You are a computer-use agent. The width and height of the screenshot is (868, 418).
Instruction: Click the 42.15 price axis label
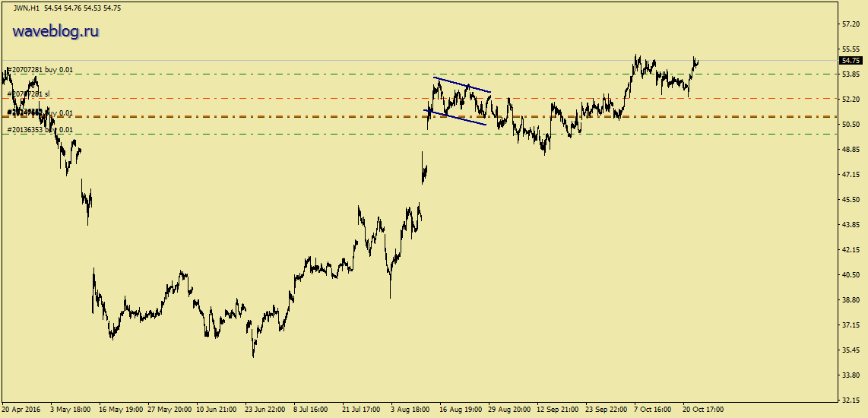(850, 250)
